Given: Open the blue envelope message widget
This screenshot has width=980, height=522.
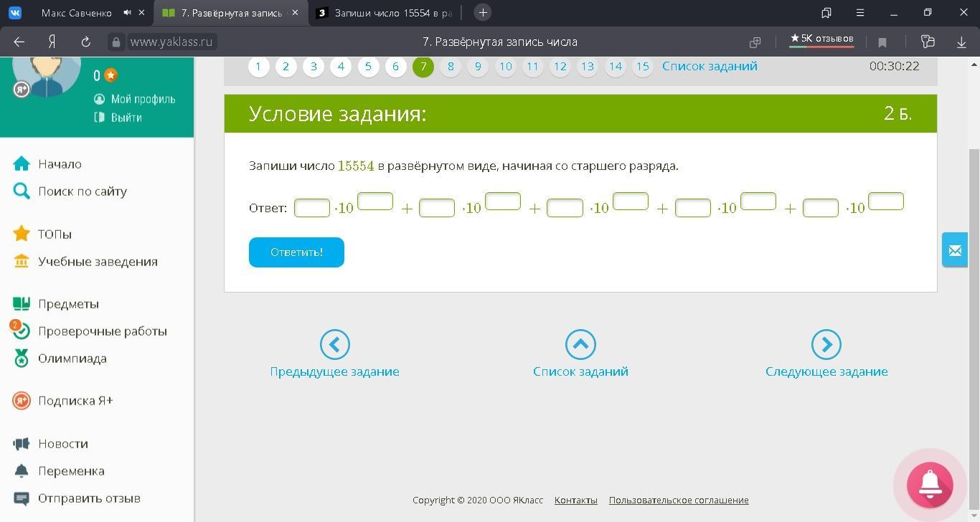Looking at the screenshot, I should coord(955,250).
